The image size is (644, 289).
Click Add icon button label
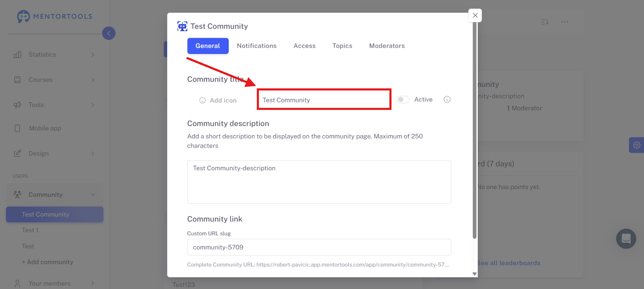tap(223, 100)
